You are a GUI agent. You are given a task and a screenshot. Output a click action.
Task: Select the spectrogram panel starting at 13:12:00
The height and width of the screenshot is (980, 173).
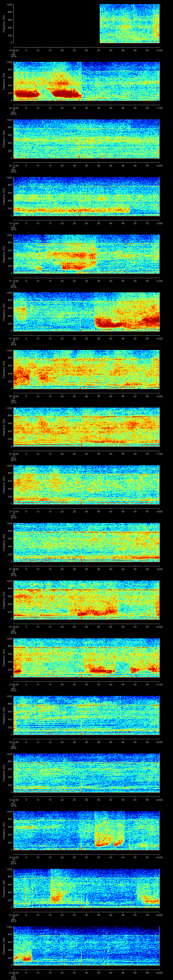[86, 197]
